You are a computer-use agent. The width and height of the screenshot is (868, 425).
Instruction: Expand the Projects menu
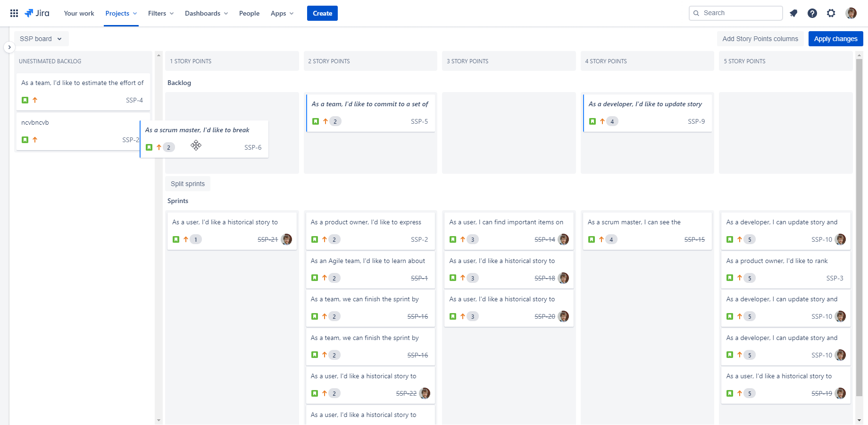click(x=121, y=13)
